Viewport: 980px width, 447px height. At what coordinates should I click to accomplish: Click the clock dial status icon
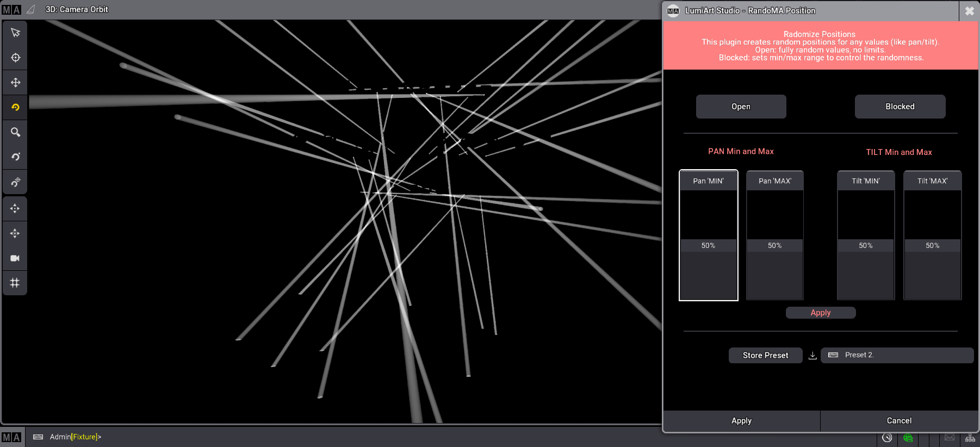[x=887, y=438]
